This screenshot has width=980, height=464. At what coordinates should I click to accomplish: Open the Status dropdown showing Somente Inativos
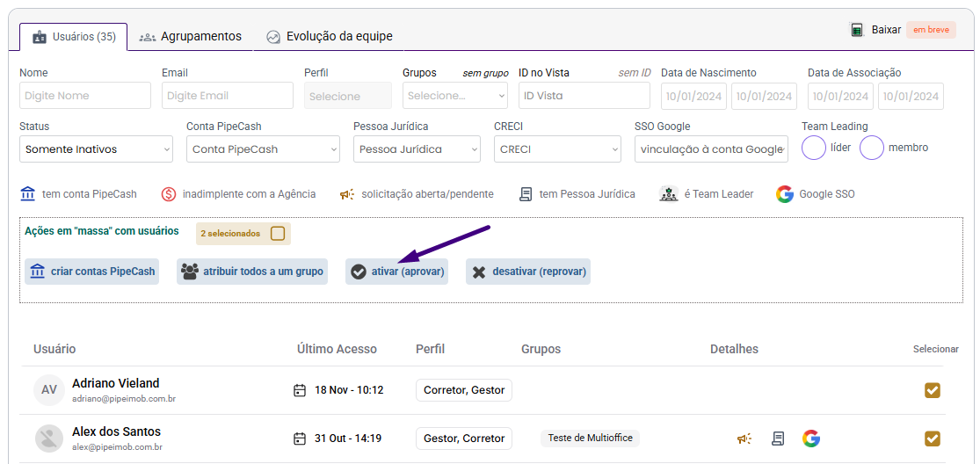[x=97, y=149]
